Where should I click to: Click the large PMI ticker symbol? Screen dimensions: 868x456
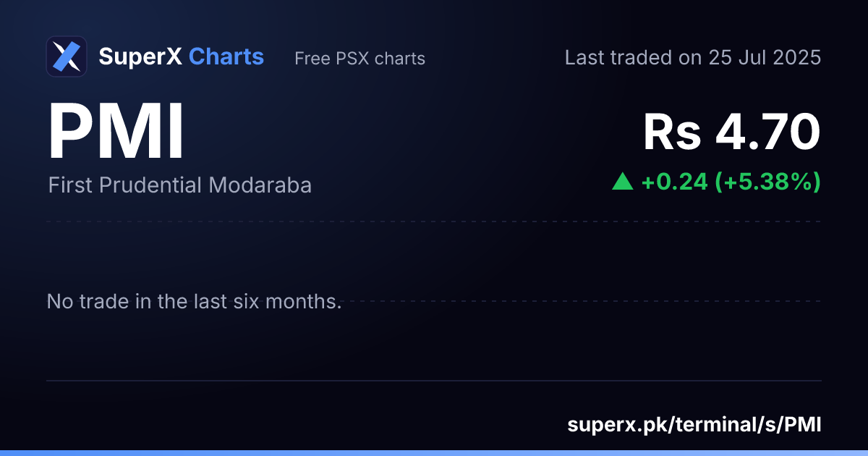[116, 132]
